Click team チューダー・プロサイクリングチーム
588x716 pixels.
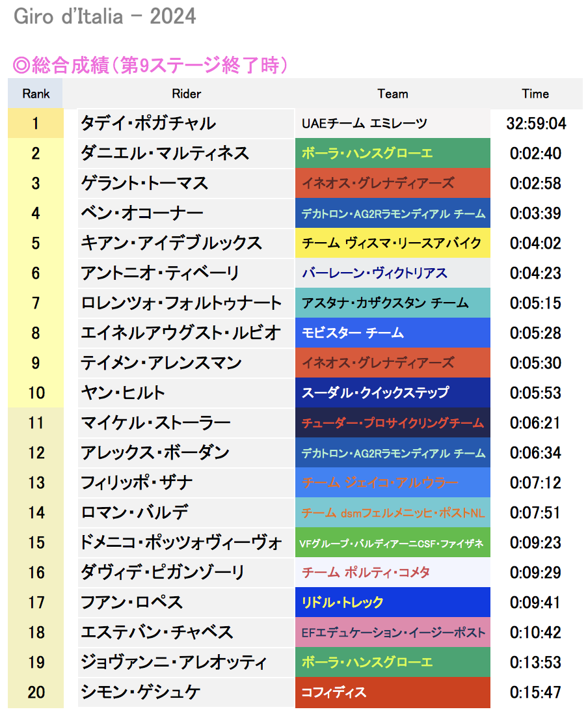[393, 423]
